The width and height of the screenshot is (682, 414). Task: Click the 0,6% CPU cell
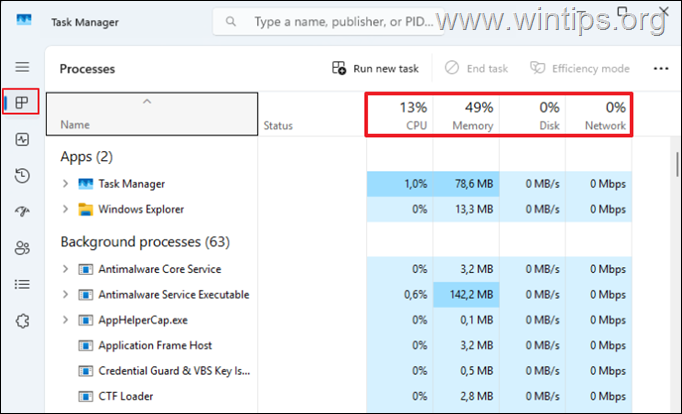399,294
